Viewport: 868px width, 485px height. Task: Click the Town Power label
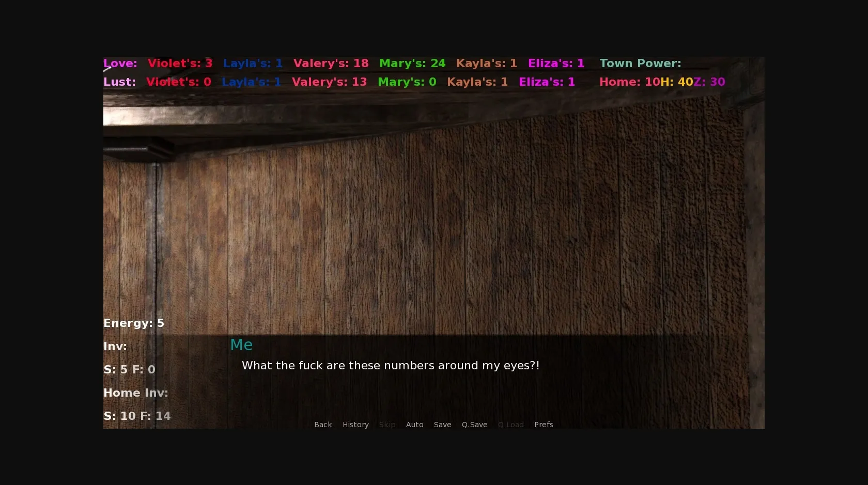[640, 64]
